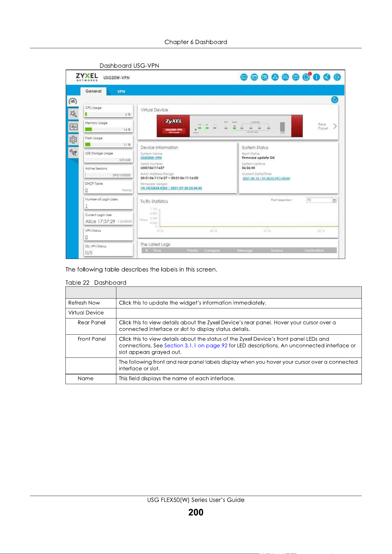Image resolution: width=392 pixels, height=554 pixels.
Task: Click the Rear Panel chevron arrow
Action: [335, 126]
